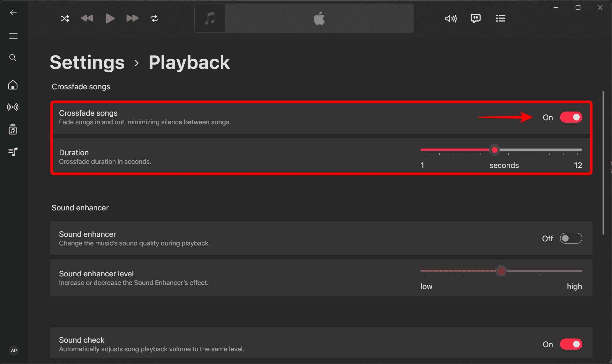Screen dimensions: 612x364
Task: Skip to next track
Action: 132,18
